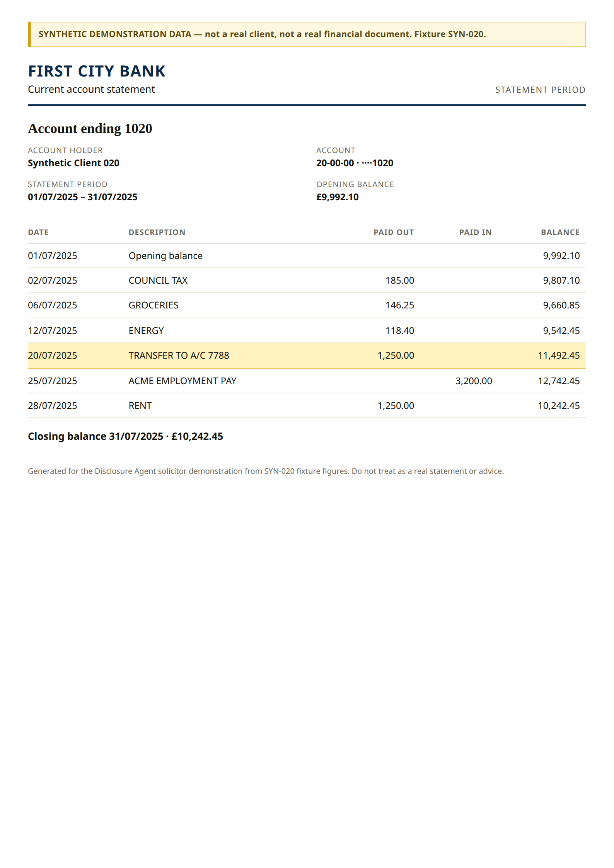Screen dimensions: 614x868
Task: Click the paid in amount 3,200.00
Action: coord(474,381)
